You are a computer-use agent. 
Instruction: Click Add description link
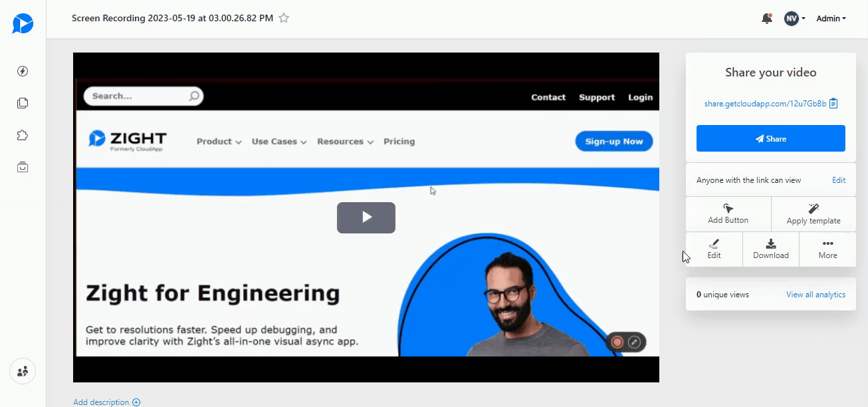101,402
